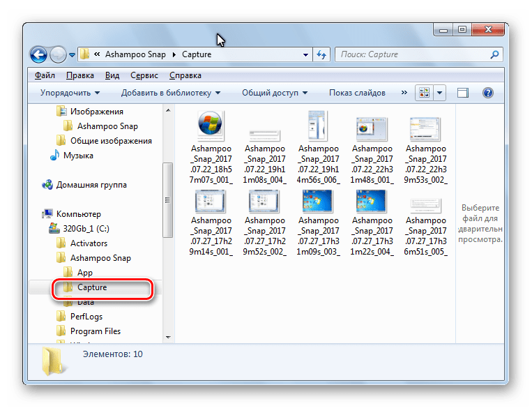This screenshot has width=532, height=408.
Task: Select Ashampoo Snap under Изображения
Action: (x=107, y=126)
